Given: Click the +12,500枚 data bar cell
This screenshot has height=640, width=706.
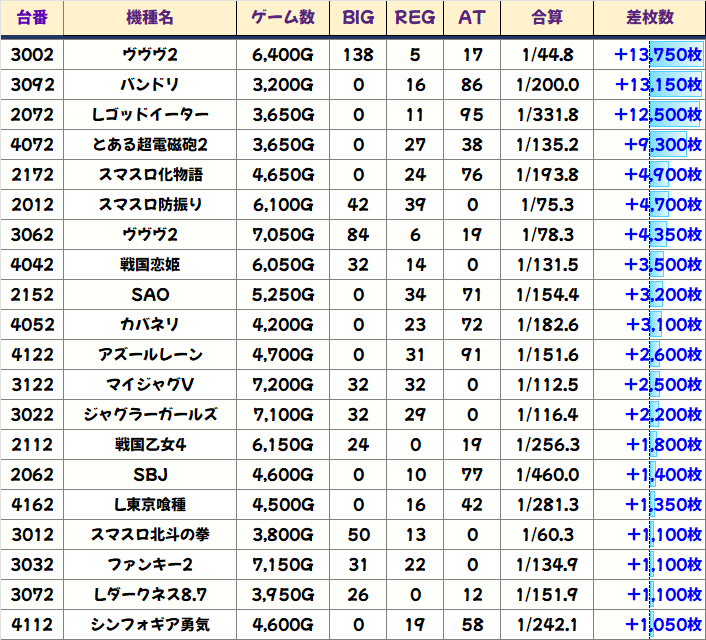Looking at the screenshot, I should pos(648,115).
